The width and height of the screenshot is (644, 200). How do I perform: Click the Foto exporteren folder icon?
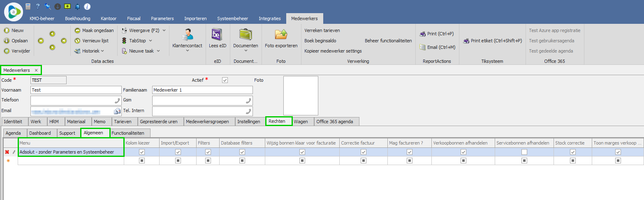[281, 34]
